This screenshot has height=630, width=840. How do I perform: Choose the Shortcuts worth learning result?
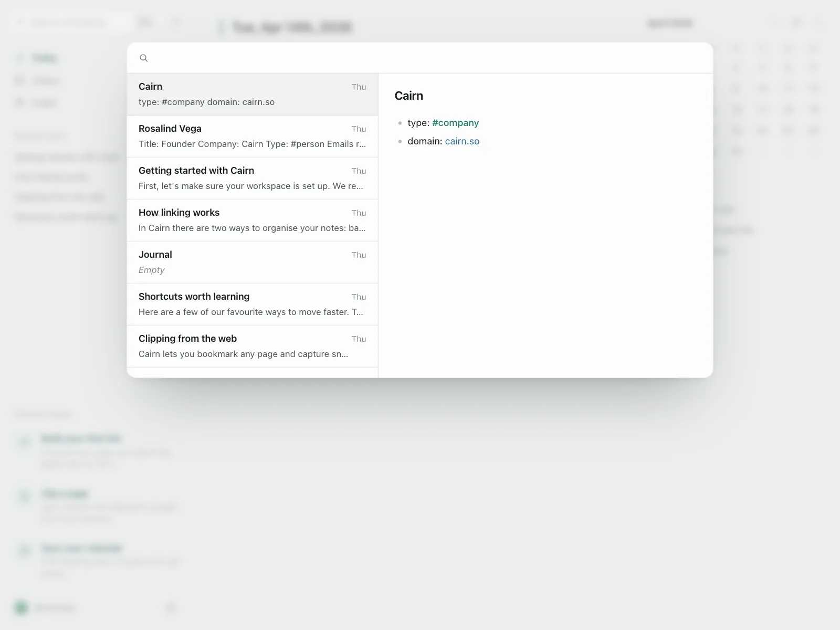pyautogui.click(x=253, y=304)
